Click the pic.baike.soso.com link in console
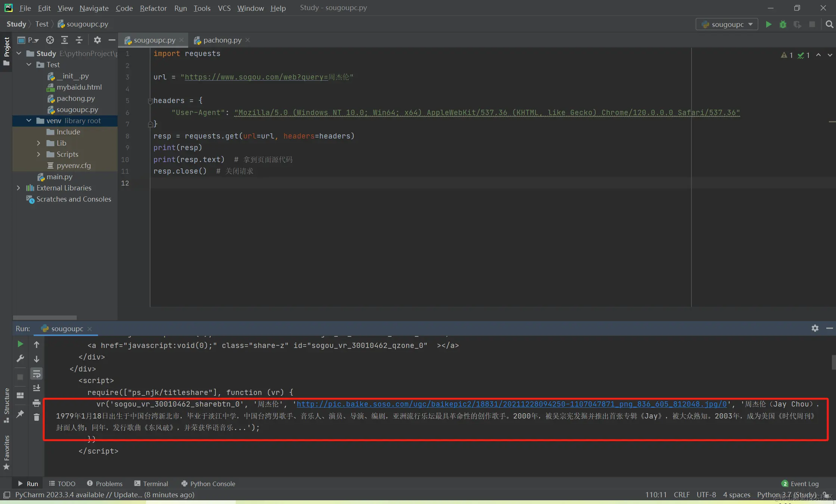Image resolution: width=836 pixels, height=504 pixels. tap(512, 404)
